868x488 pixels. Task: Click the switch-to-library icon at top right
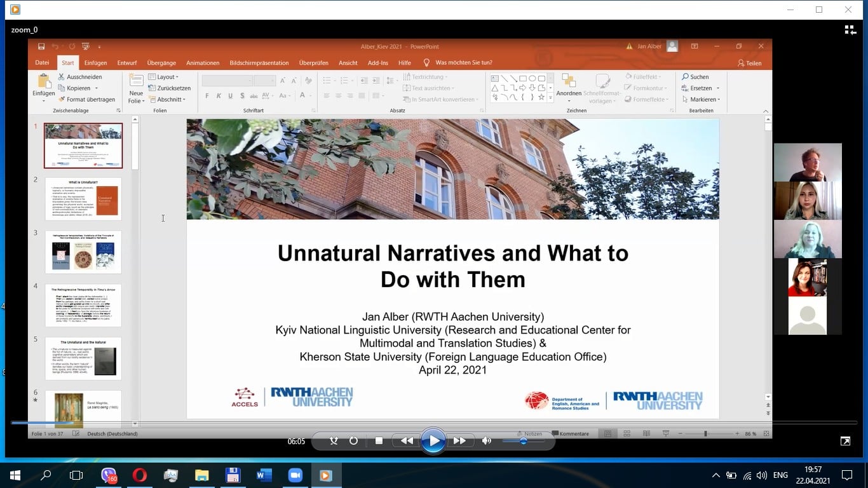pyautogui.click(x=850, y=30)
